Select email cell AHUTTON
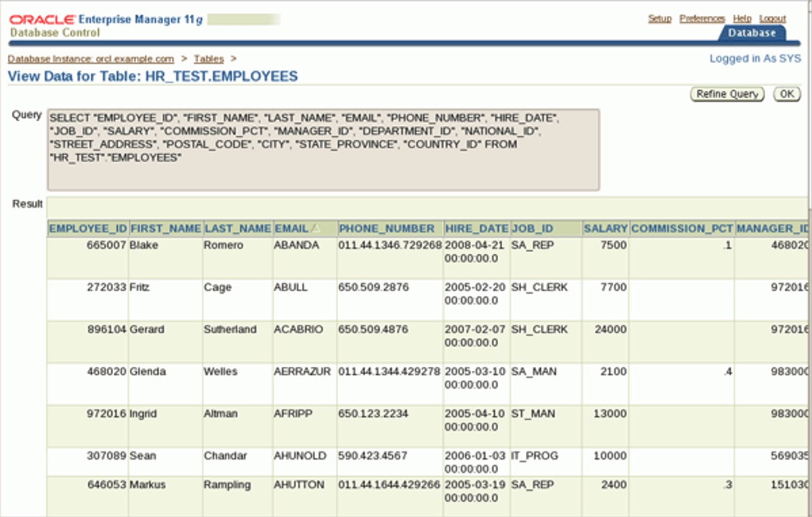The image size is (812, 517). pos(299,485)
